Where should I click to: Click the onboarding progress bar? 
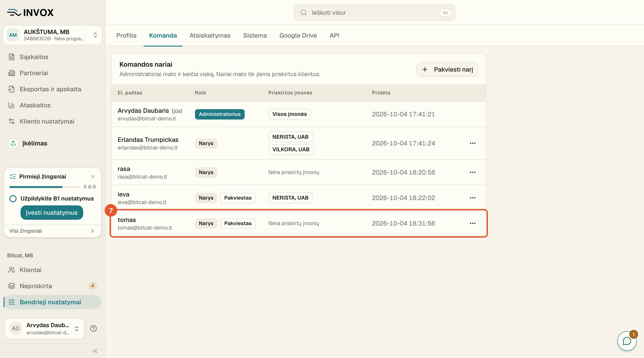44,187
